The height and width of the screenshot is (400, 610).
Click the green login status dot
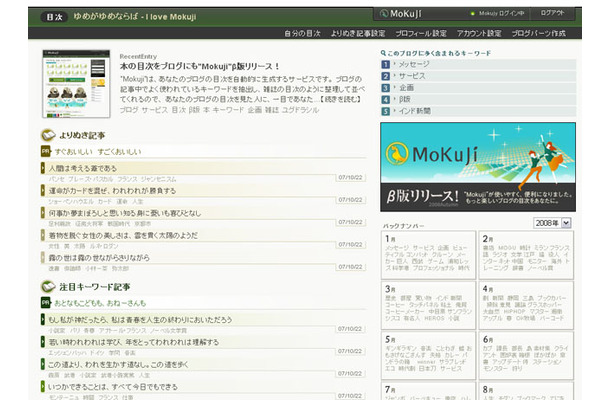click(473, 14)
